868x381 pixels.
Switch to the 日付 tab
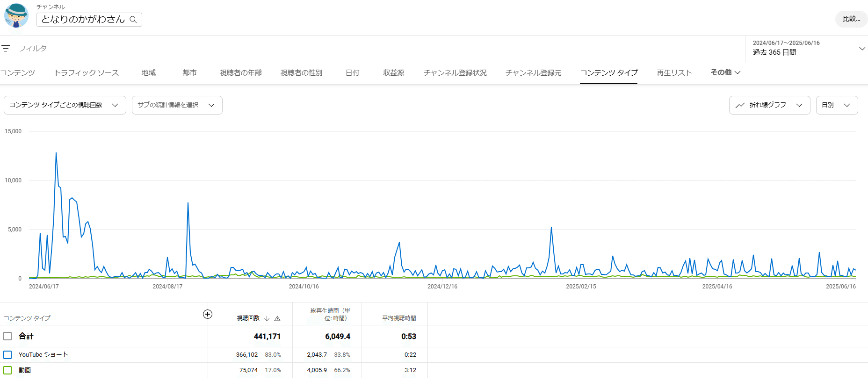353,73
